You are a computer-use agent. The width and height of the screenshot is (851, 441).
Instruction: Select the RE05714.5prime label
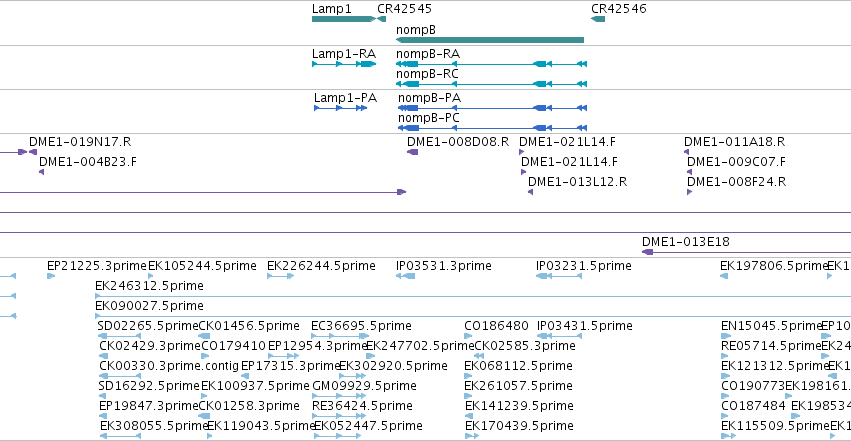point(771,346)
